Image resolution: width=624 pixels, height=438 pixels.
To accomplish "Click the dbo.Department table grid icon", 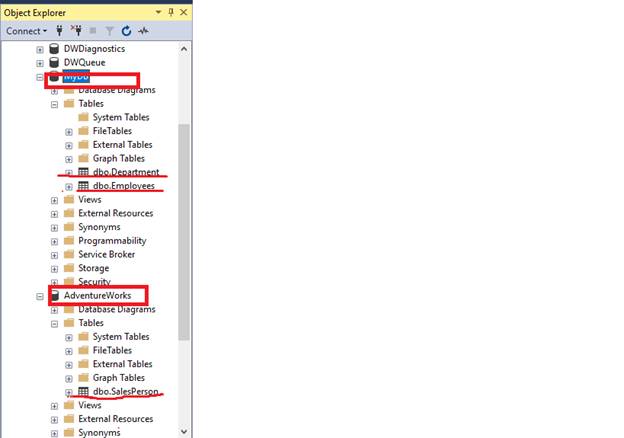I will click(83, 172).
